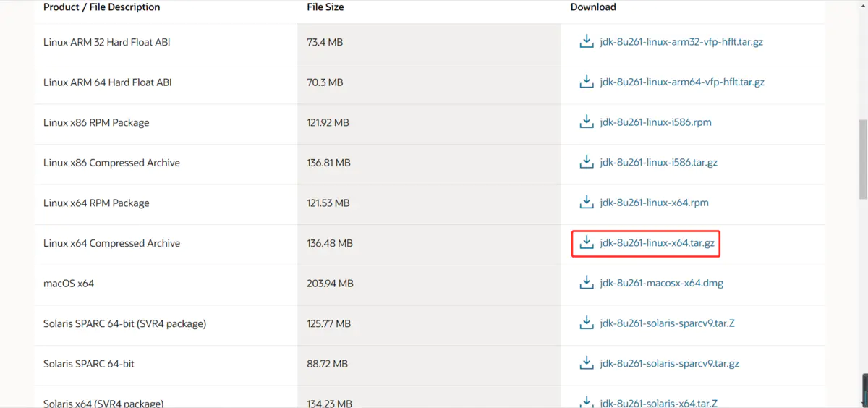
Task: Click download icon for jdk-8u261-linux-arm64-vfp-hflt.tar.gz
Action: pos(587,82)
